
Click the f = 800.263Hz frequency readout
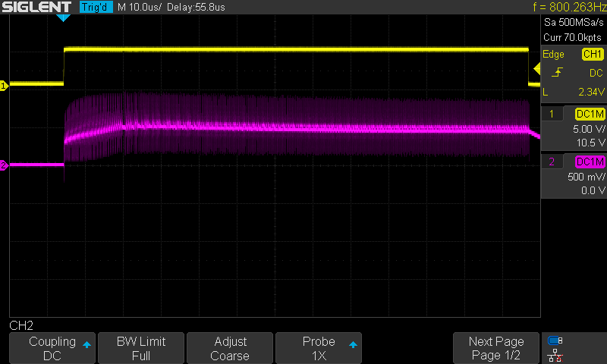click(x=570, y=7)
